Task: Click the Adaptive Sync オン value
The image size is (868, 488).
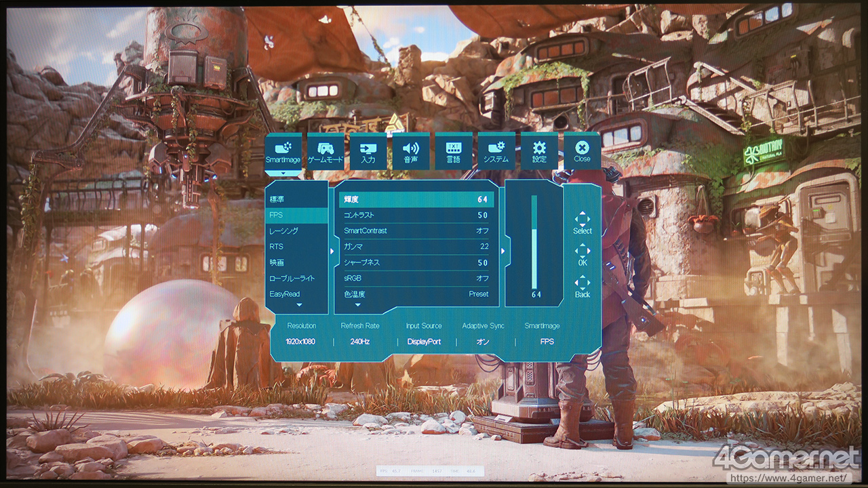Action: coord(483,342)
